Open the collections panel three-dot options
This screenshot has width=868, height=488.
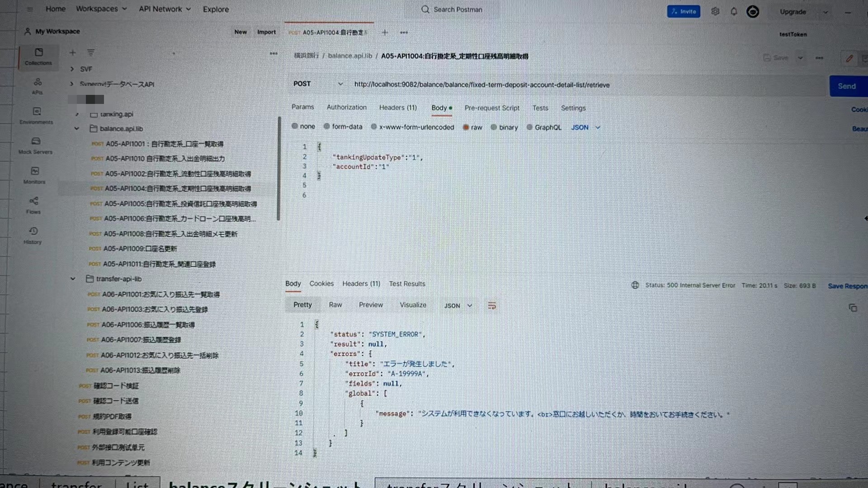(274, 53)
